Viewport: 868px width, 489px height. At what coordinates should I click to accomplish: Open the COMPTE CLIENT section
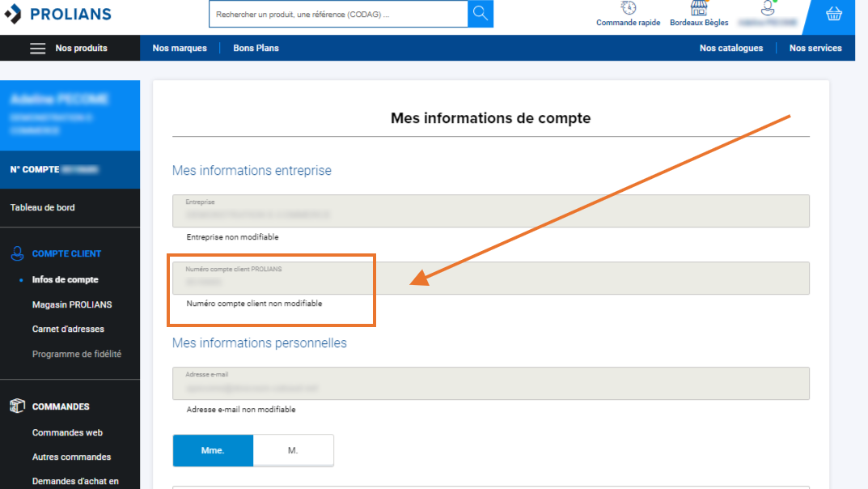(x=66, y=253)
